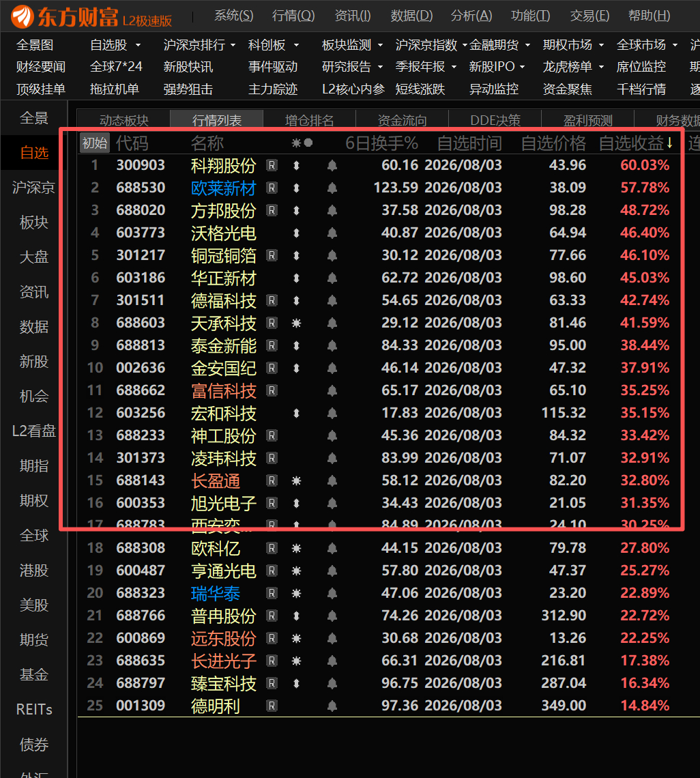Open the 新股IPO dropdown
The height and width of the screenshot is (778, 700).
(x=523, y=66)
